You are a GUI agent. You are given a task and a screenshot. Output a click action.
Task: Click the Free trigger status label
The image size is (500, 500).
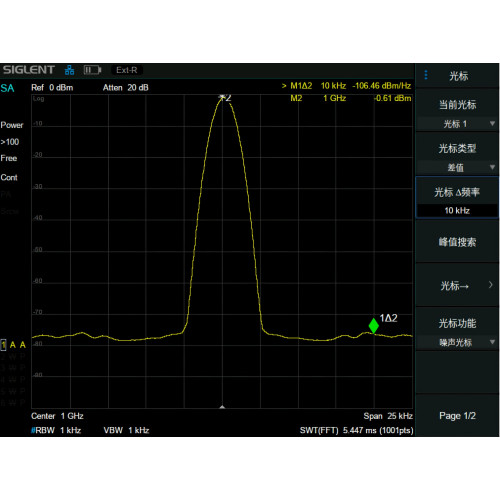(x=9, y=158)
